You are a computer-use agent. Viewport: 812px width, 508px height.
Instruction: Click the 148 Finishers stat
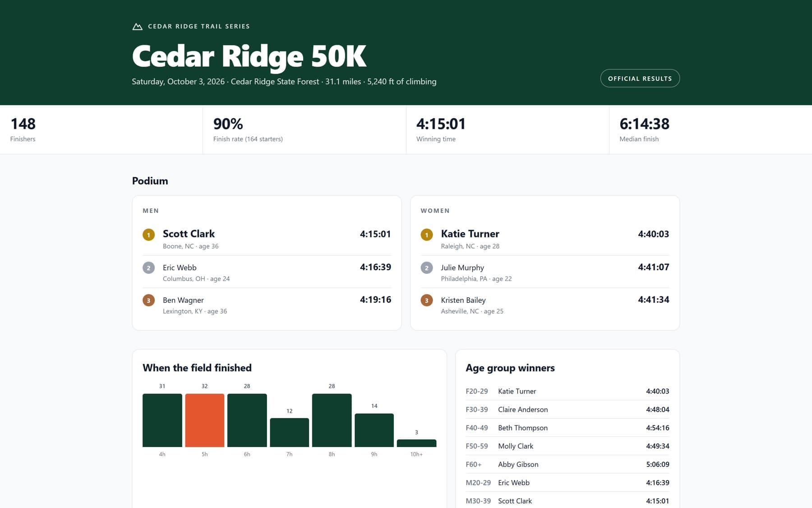pos(101,129)
